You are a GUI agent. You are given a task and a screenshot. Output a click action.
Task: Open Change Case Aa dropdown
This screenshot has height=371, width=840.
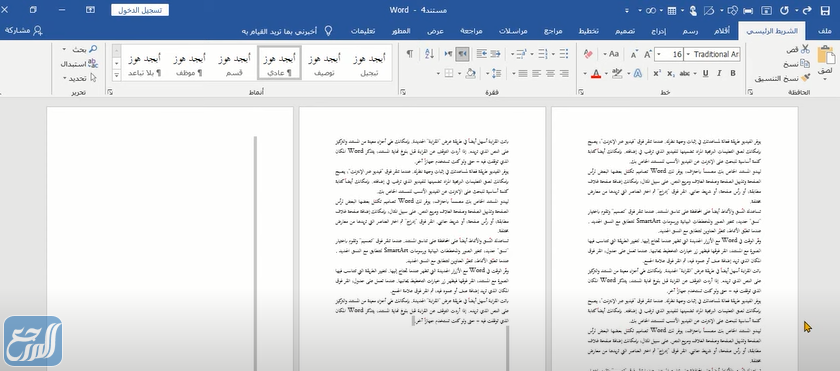coord(611,55)
